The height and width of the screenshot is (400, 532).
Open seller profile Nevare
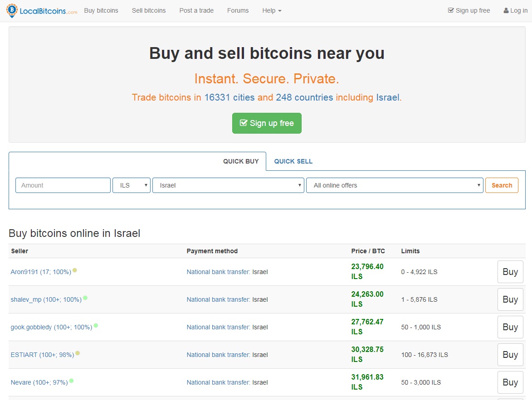tap(39, 382)
